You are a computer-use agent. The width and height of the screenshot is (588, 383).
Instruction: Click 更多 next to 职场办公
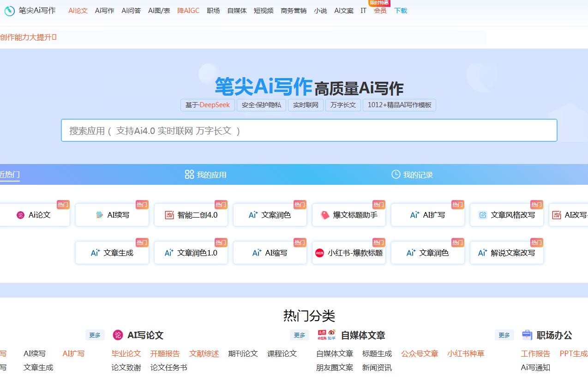504,335
